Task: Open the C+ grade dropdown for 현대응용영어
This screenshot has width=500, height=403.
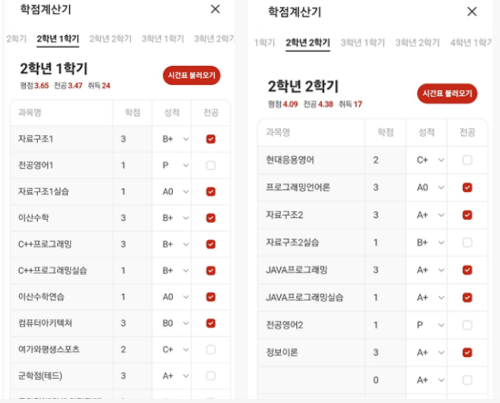Action: [427, 160]
